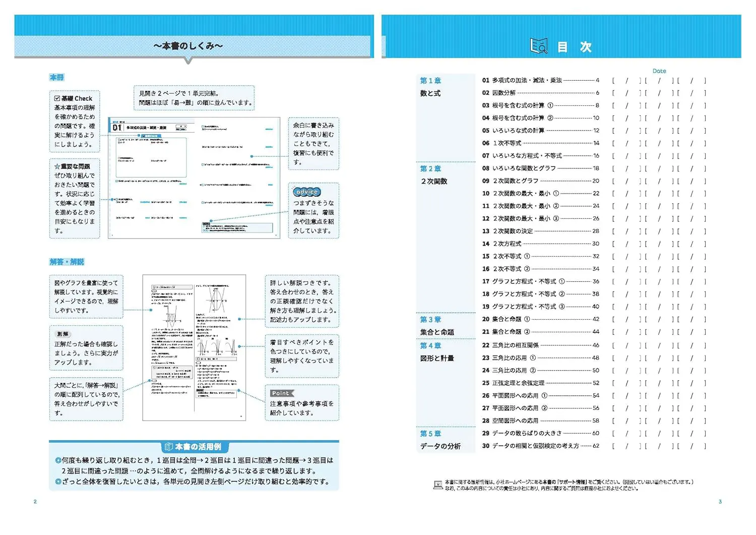The image size is (756, 535).
Task: Select entry 26 平面図形への応用 ①
Action: pyautogui.click(x=540, y=396)
